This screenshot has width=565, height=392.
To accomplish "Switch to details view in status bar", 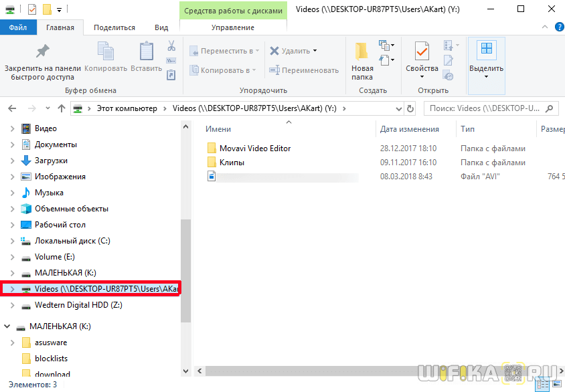I will (543, 385).
